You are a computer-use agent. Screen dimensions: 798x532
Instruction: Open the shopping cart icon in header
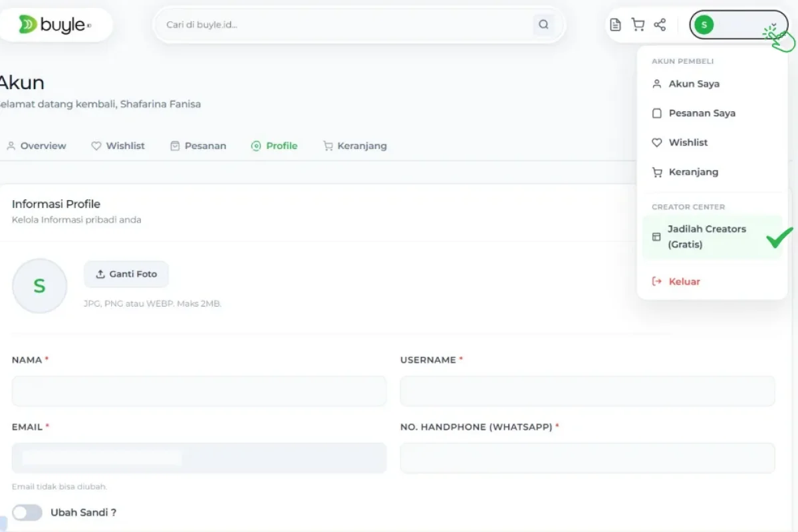pos(638,25)
